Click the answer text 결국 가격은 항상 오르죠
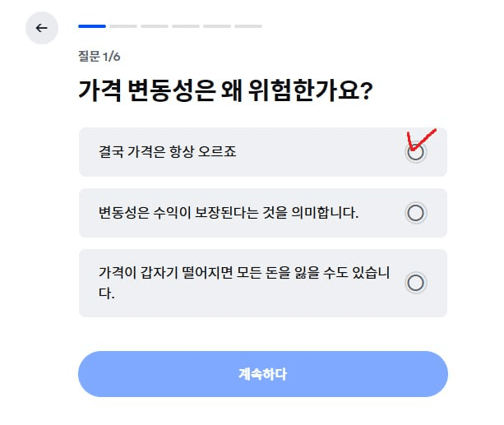This screenshot has height=425, width=504. pyautogui.click(x=167, y=152)
